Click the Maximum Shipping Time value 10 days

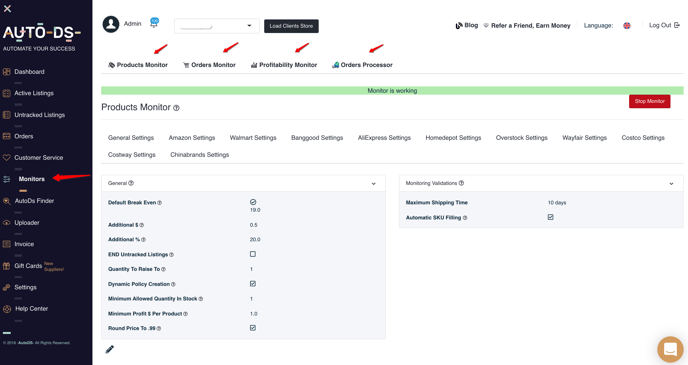coord(557,203)
